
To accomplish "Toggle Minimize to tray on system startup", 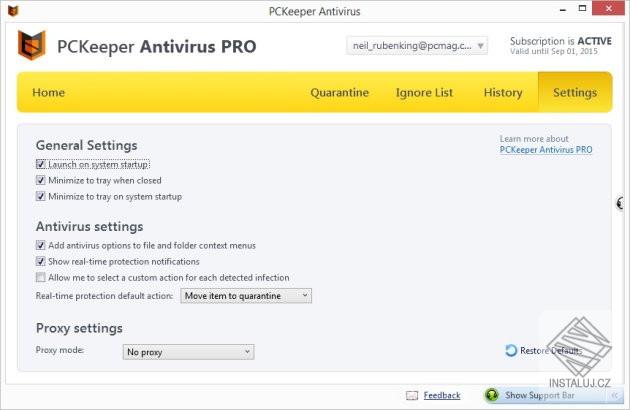I will [x=41, y=196].
